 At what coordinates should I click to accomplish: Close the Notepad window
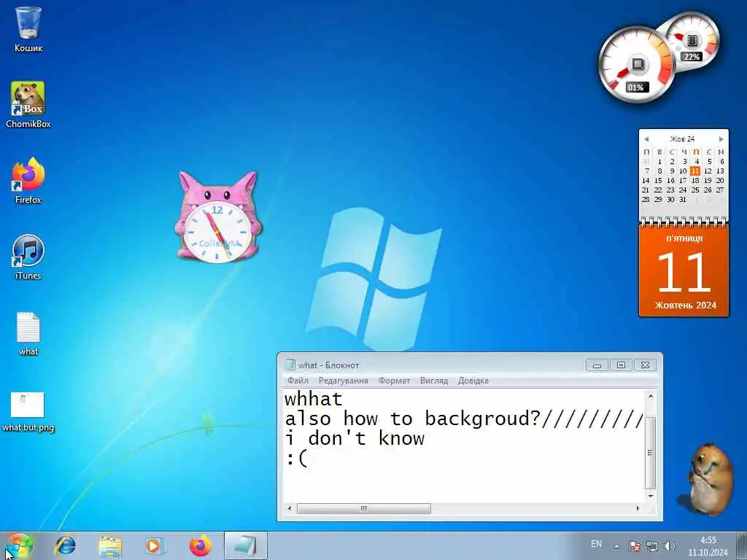coord(645,365)
